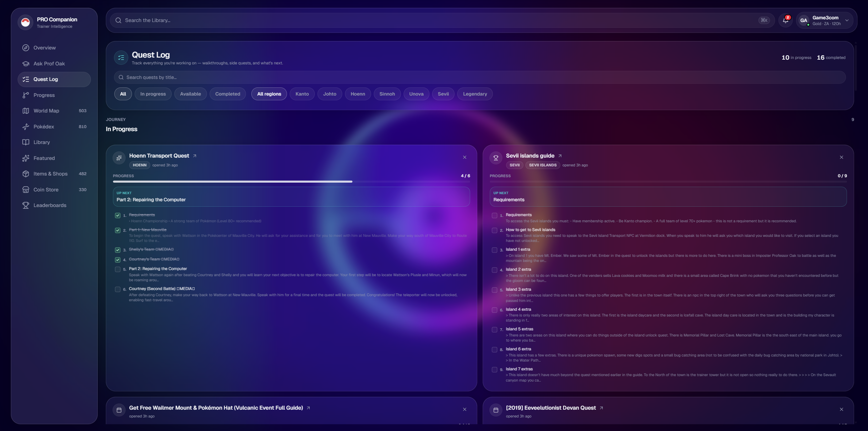The image size is (868, 431).
Task: Click the PRO Companion Pokéball logo
Action: 25,22
